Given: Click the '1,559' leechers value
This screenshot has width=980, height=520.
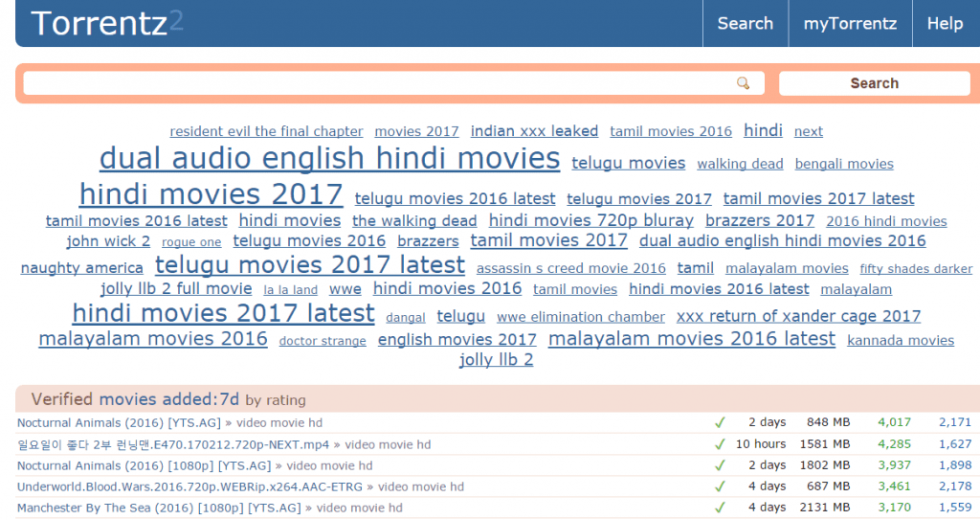Looking at the screenshot, I should 955,508.
